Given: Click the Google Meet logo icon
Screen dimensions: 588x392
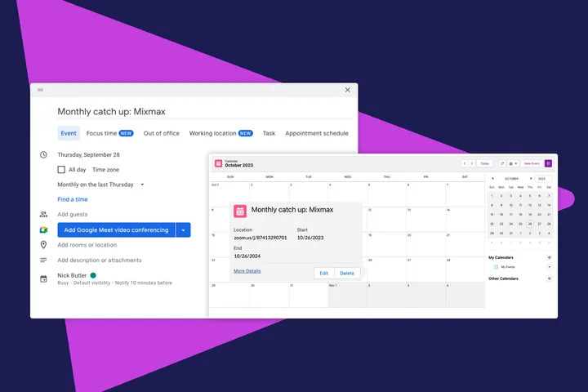Looking at the screenshot, I should point(43,230).
